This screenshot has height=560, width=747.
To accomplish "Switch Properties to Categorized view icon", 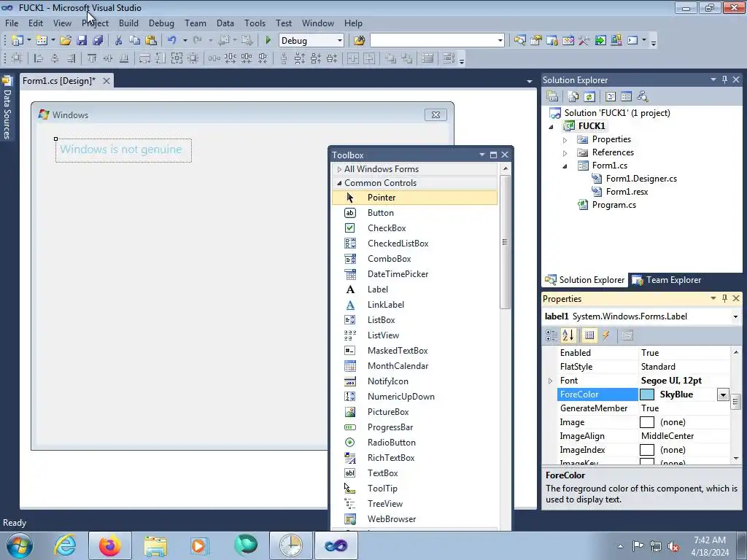I will tap(551, 335).
